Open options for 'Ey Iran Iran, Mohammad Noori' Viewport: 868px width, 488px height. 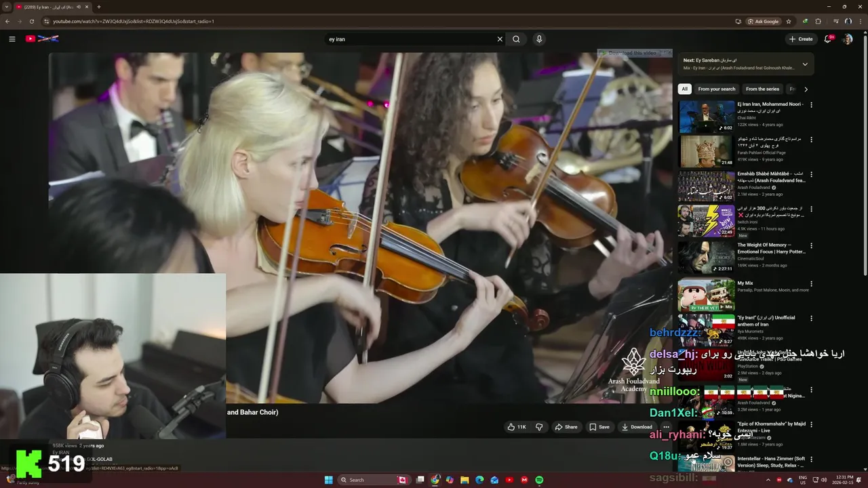tap(811, 105)
